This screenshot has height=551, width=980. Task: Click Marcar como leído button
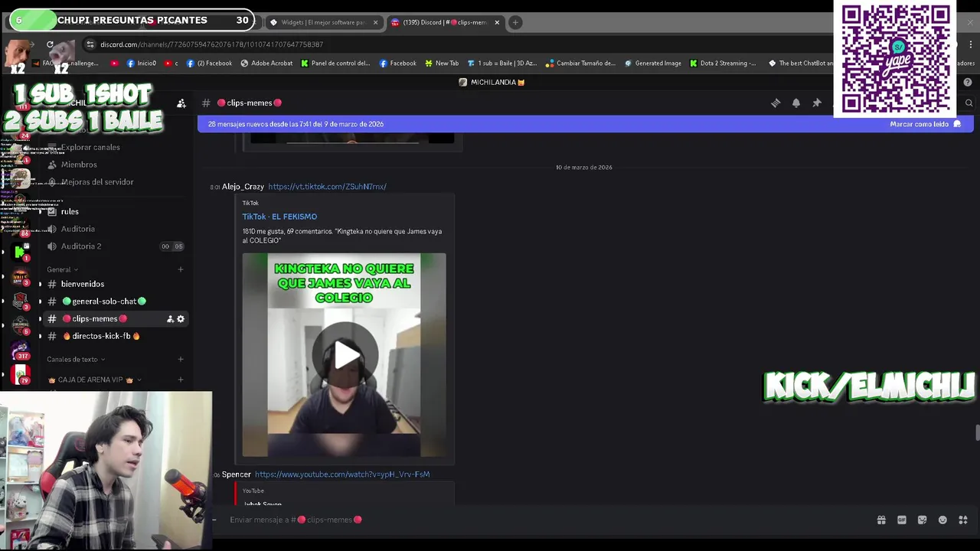tap(925, 124)
